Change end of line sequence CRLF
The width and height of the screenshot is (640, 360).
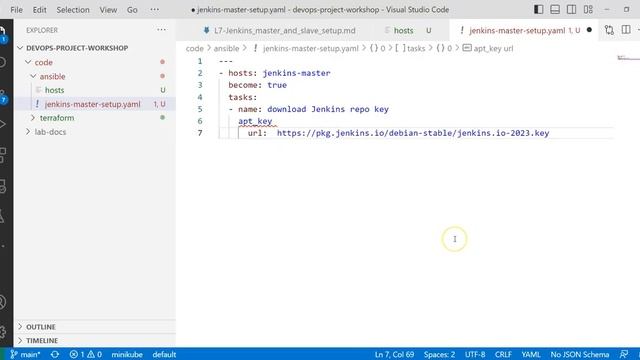pos(503,354)
